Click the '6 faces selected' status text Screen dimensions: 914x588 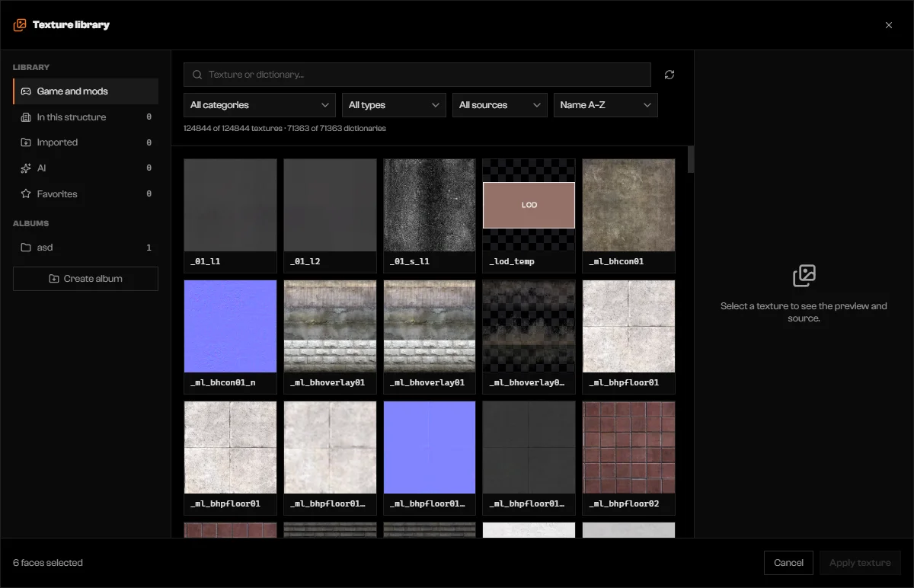48,563
